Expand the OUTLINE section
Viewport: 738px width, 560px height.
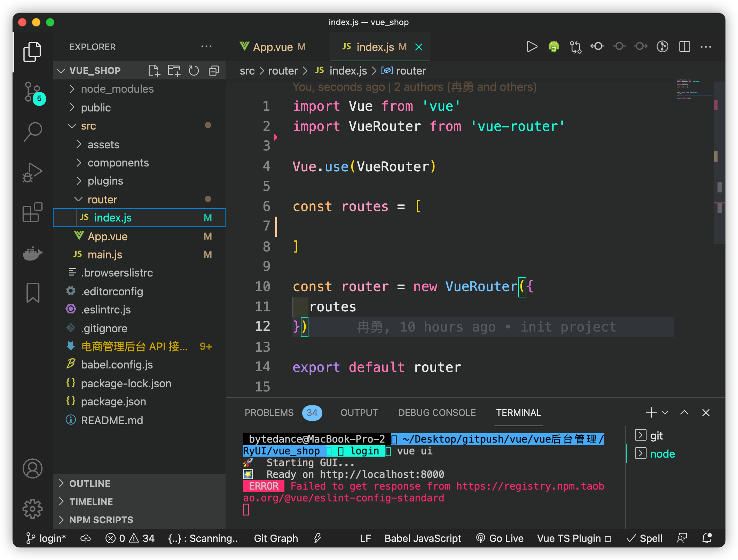point(139,483)
